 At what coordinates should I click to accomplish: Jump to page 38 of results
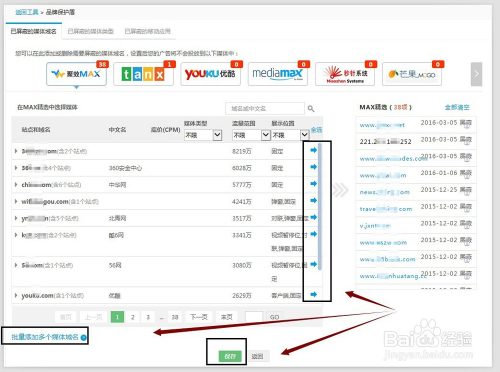(175, 317)
